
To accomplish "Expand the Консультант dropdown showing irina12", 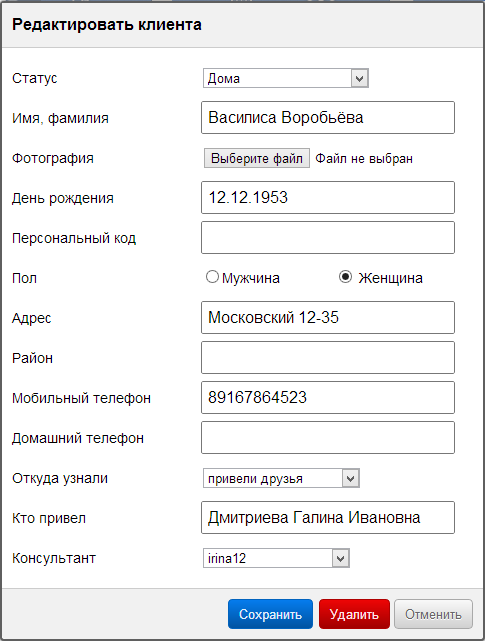I will coord(276,558).
